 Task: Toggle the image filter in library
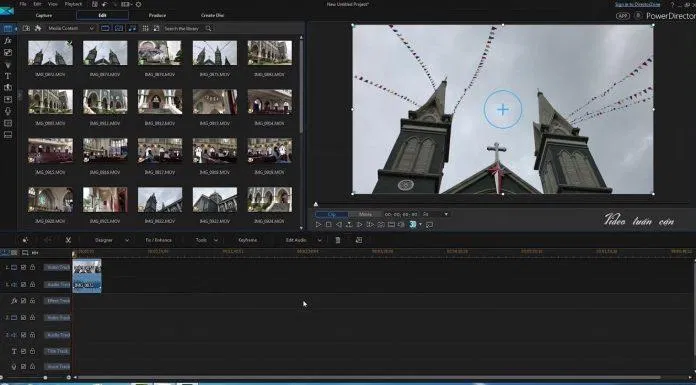pos(119,28)
